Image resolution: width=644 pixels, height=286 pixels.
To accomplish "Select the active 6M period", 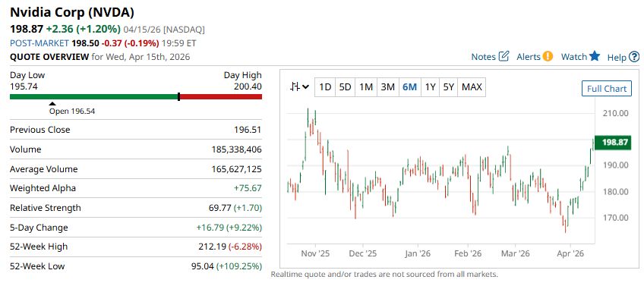I will tap(409, 87).
